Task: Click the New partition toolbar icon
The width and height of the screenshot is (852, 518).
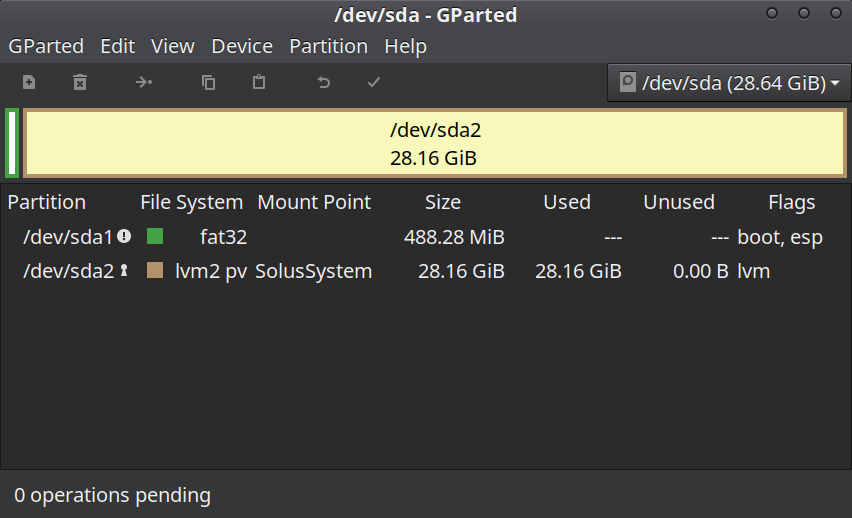Action: click(x=29, y=82)
